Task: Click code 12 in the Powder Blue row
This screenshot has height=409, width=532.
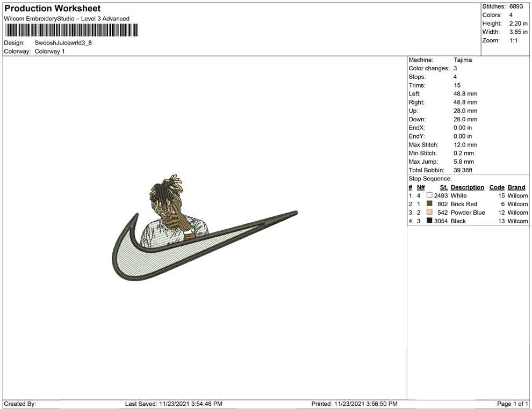Action: [x=501, y=212]
